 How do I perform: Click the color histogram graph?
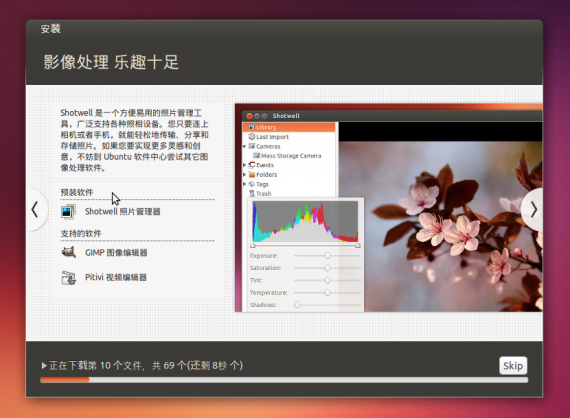click(x=305, y=222)
